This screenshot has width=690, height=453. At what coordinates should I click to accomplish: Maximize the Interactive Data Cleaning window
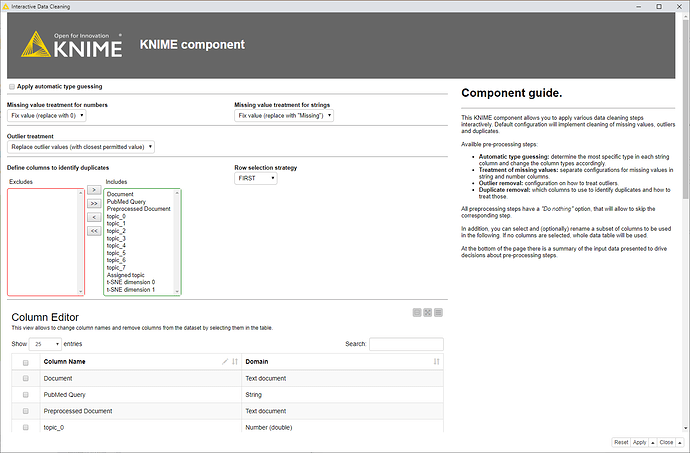point(659,6)
